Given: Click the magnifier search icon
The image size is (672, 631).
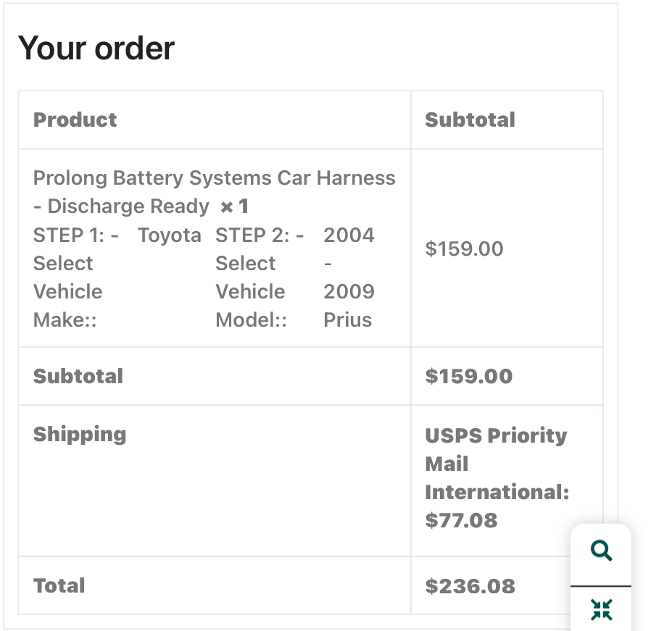Looking at the screenshot, I should point(601,551).
